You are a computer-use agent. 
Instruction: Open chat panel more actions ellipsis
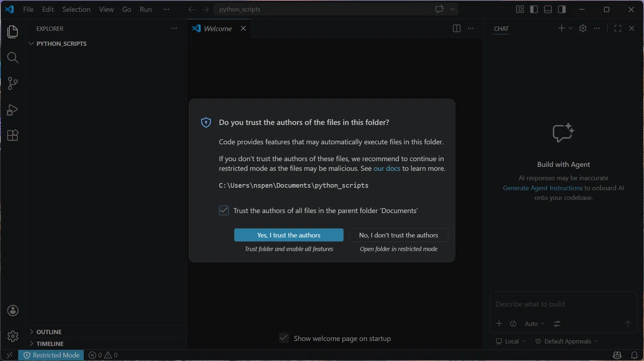click(597, 28)
